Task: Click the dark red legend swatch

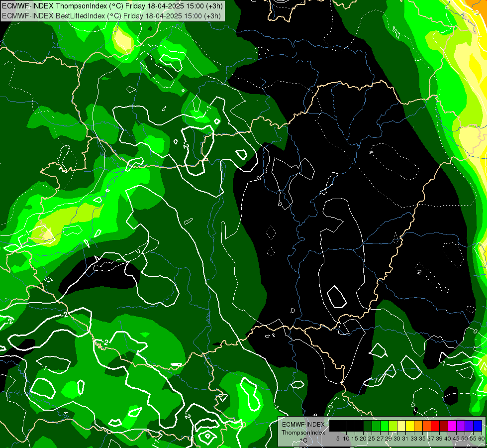Action: click(x=444, y=426)
